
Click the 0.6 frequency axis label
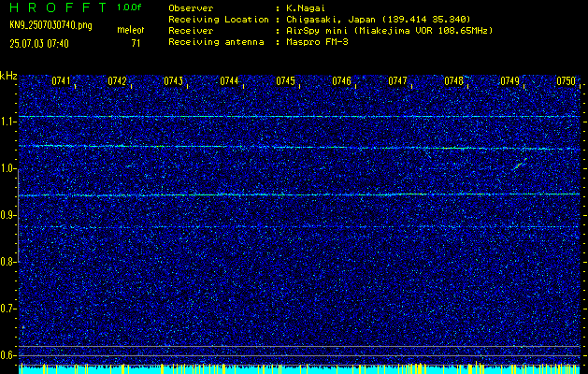[8, 355]
